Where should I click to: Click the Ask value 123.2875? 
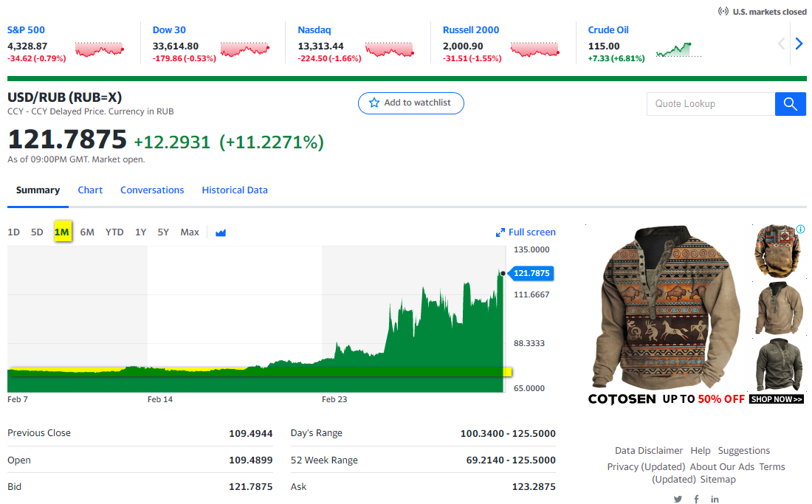click(x=534, y=487)
